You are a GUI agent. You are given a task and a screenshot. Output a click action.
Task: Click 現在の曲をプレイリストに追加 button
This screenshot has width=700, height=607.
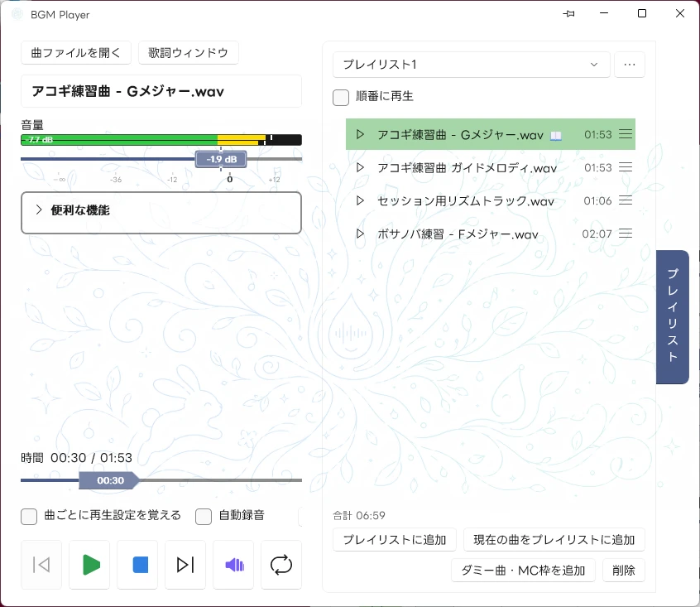(554, 540)
